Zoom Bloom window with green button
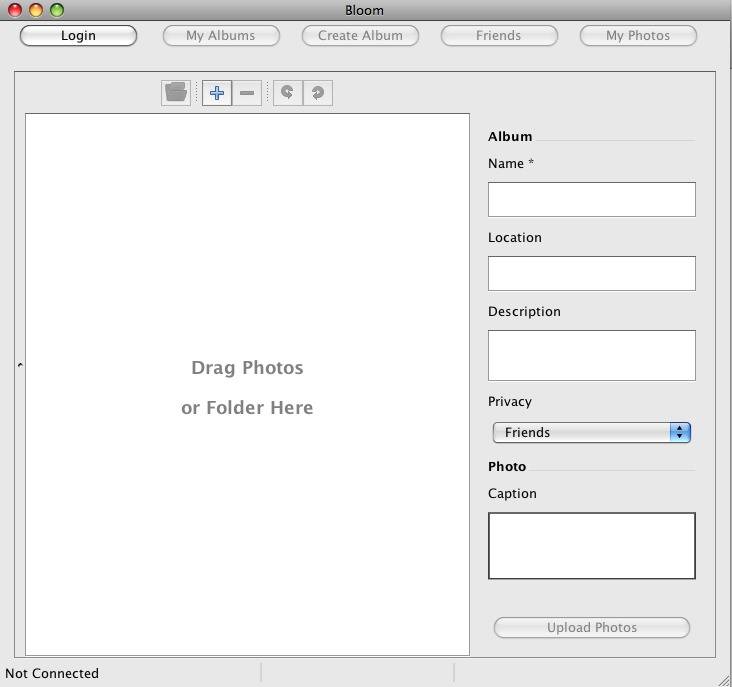 [57, 10]
